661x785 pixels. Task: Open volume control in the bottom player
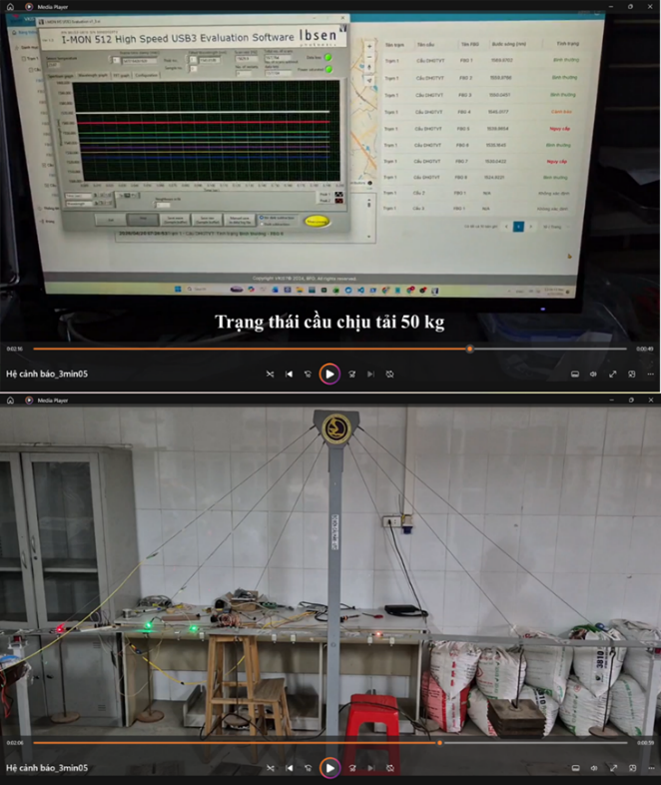click(594, 767)
